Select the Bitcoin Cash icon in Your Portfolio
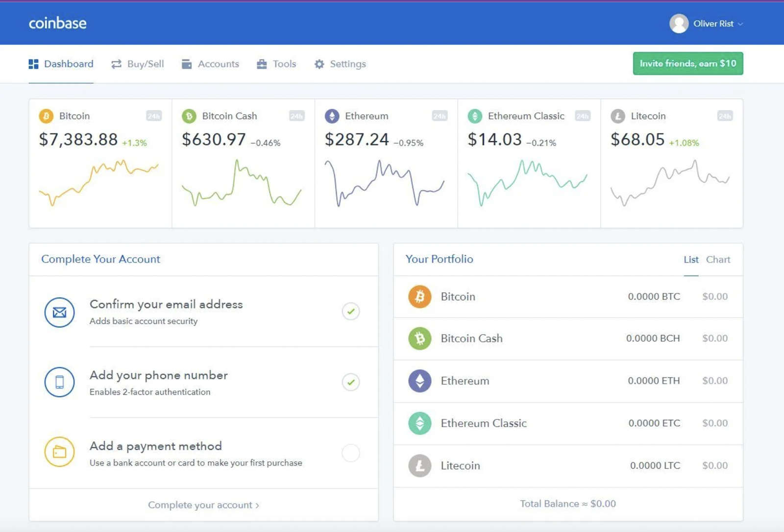 point(419,339)
